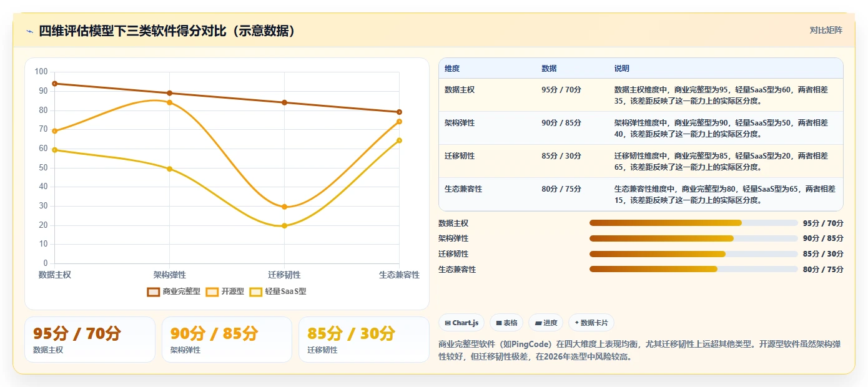The image size is (868, 387).
Task: Select the 数据卡片 tag chip
Action: (591, 323)
